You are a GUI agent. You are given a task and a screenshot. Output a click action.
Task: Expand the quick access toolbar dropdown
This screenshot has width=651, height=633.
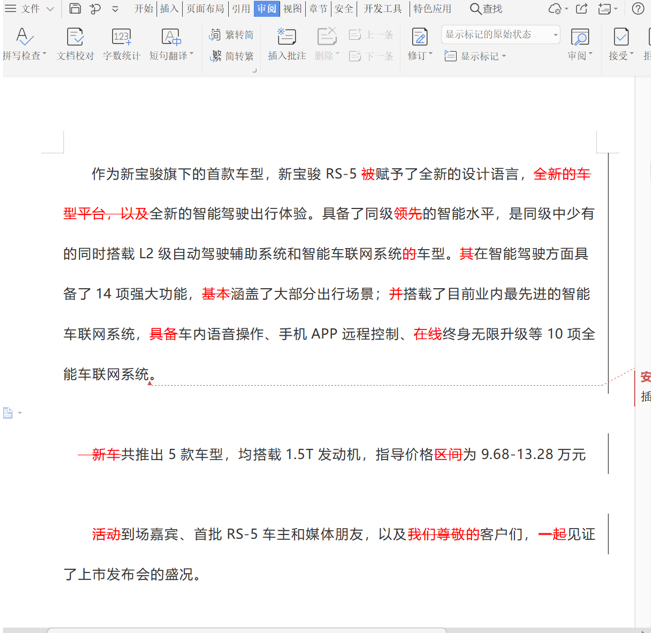pyautogui.click(x=115, y=9)
